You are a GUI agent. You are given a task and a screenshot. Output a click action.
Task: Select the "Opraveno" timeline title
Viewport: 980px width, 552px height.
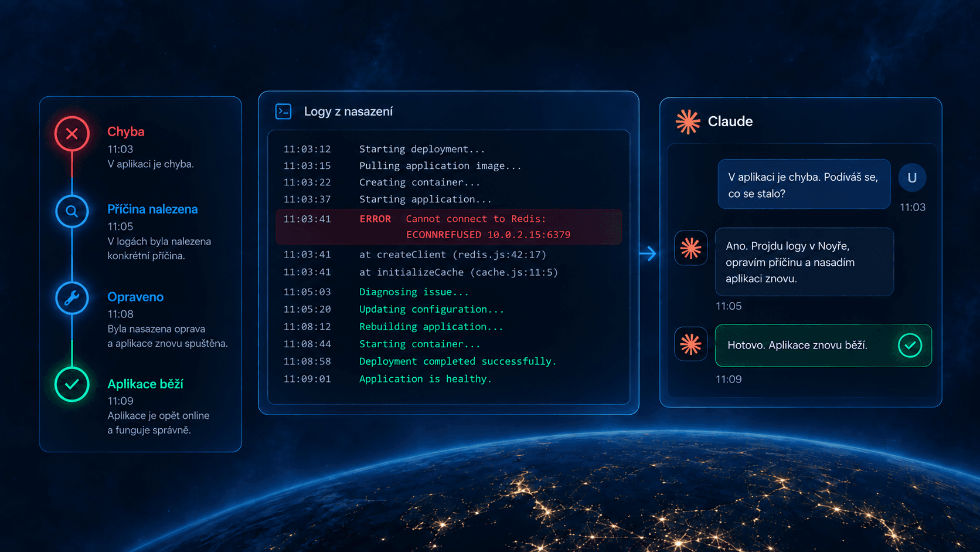135,297
